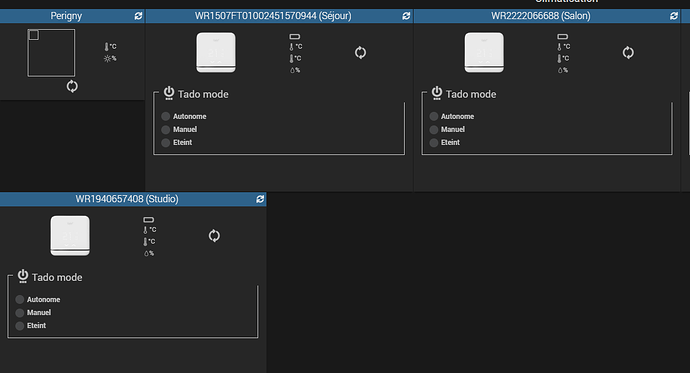Open the WR1940657408 (Studio) title
This screenshot has width=690, height=373.
[127, 199]
